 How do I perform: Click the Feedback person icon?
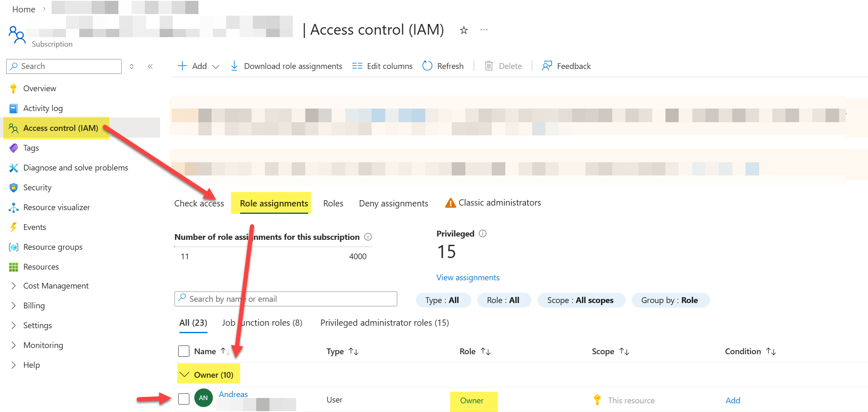(547, 66)
